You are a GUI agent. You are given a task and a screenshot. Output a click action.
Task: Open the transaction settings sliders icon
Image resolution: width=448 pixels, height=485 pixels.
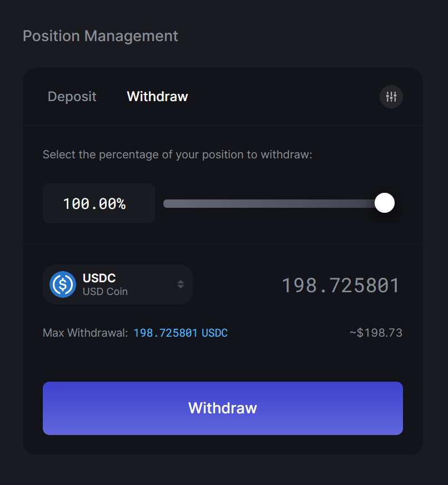coord(391,97)
